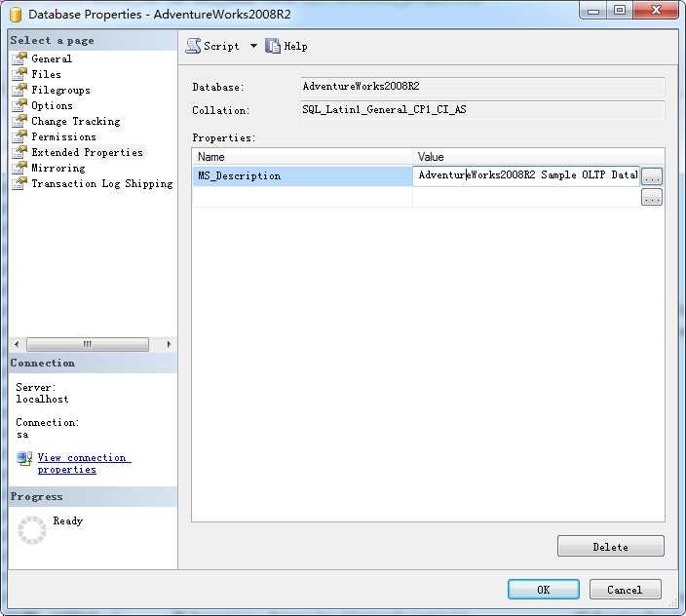Click the Files page icon
Screen dimensions: 686x616
pyautogui.click(x=19, y=74)
